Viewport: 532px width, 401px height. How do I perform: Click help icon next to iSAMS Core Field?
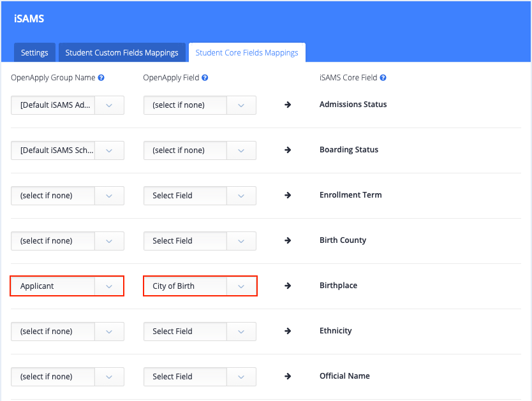click(x=383, y=78)
